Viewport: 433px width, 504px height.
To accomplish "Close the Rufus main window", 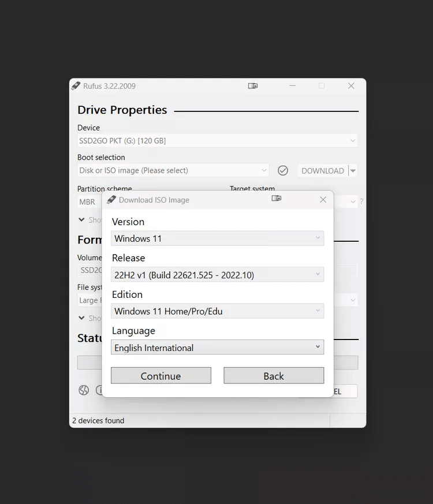I will tap(351, 86).
